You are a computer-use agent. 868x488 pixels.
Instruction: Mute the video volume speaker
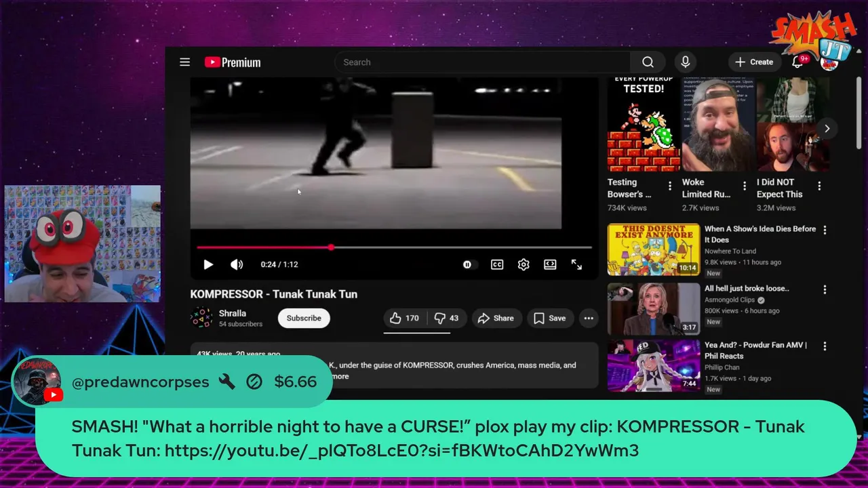click(x=237, y=265)
